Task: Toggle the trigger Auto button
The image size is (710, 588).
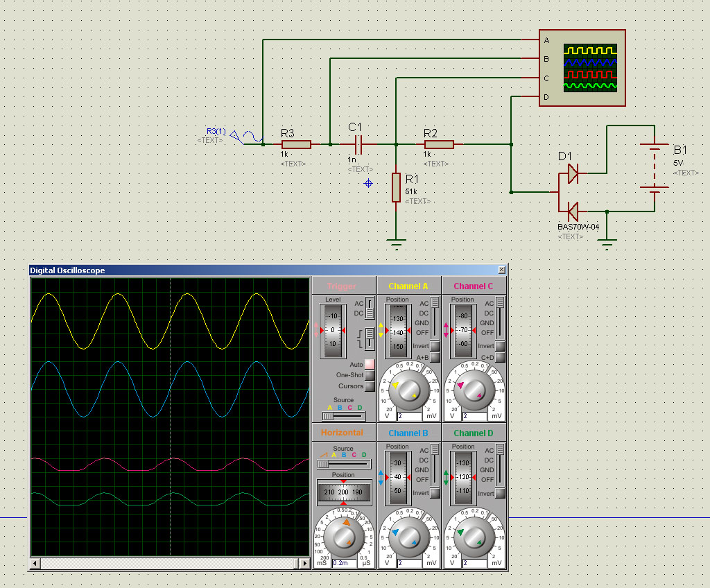Action: tap(370, 364)
